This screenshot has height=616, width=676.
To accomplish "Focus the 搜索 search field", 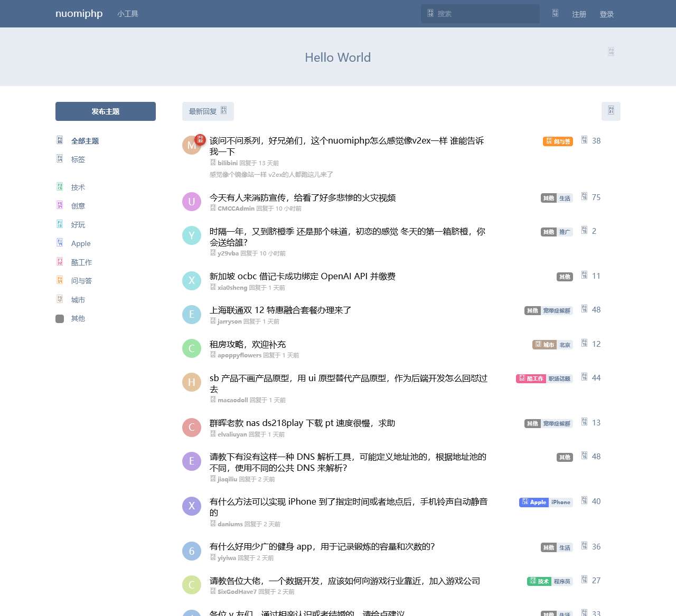I will click(x=486, y=14).
